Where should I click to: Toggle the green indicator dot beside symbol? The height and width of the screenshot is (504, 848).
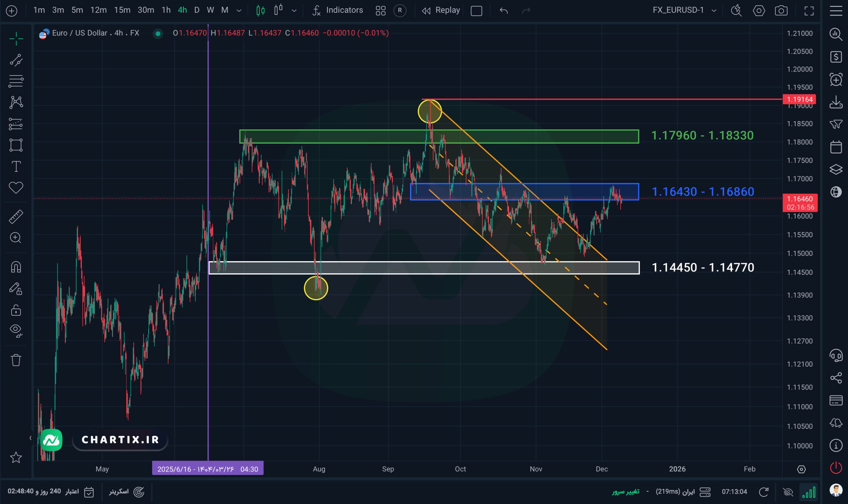click(x=158, y=33)
